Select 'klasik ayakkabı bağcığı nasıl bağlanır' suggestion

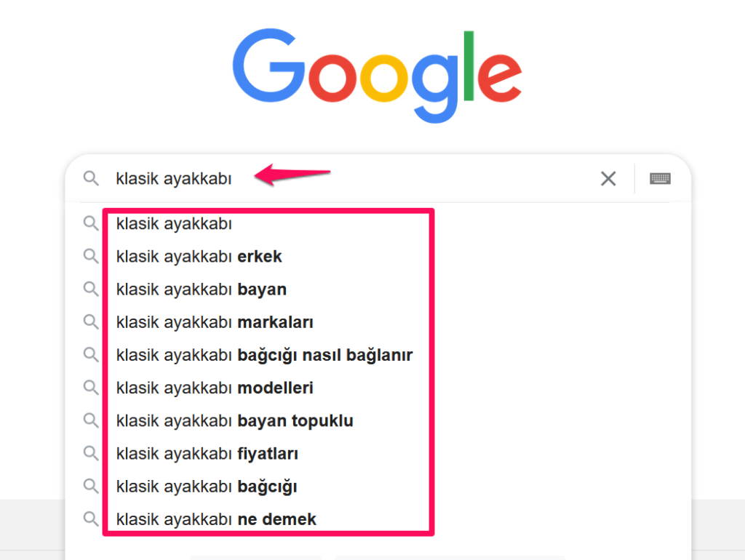(264, 356)
